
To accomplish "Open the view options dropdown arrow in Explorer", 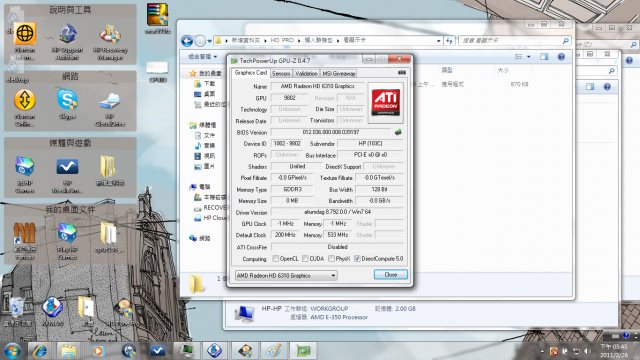I will pyautogui.click(x=529, y=57).
